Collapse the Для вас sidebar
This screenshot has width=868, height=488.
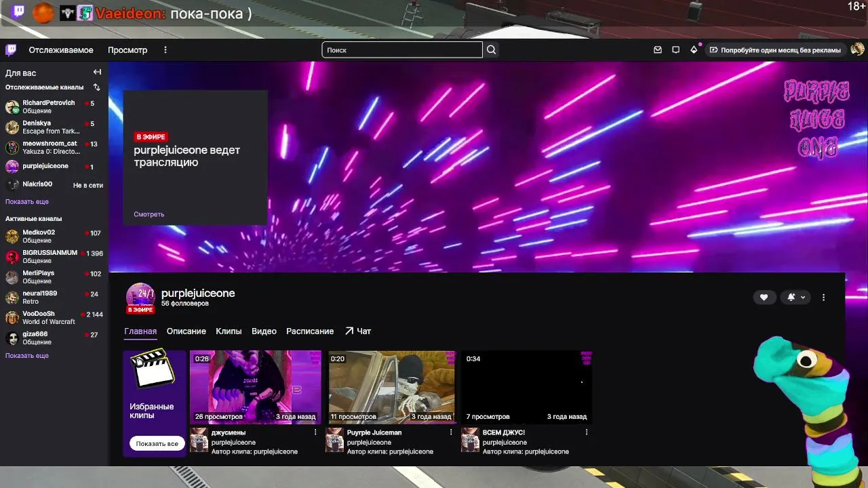[97, 73]
